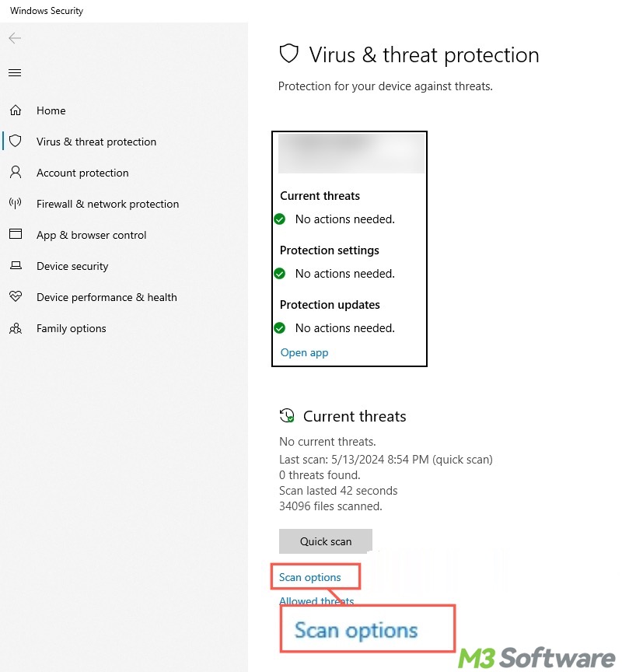
Task: Click the Virus & threat protection heading shield
Action: tap(288, 54)
